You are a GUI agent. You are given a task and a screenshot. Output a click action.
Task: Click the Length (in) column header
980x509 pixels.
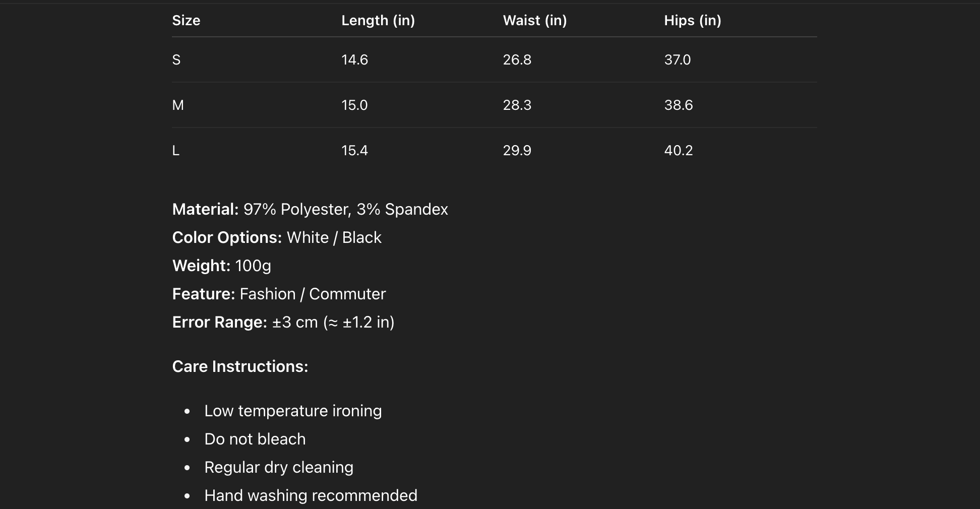[378, 21]
